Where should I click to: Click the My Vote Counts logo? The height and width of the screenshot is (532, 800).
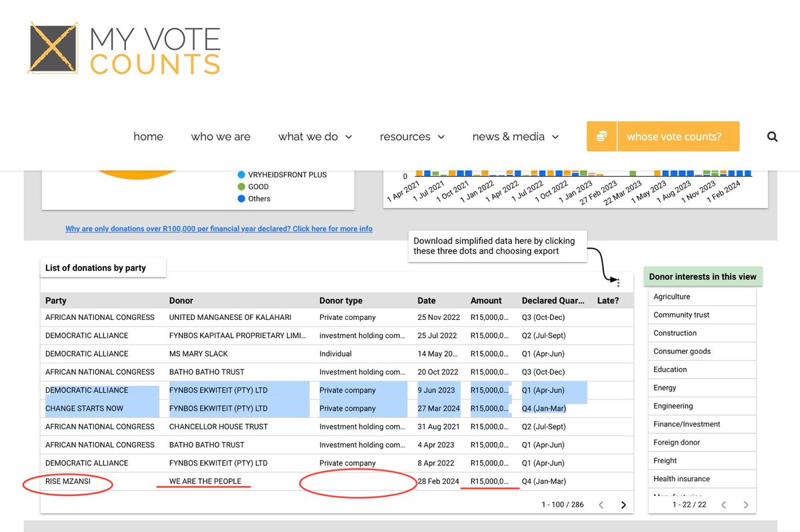[x=124, y=49]
